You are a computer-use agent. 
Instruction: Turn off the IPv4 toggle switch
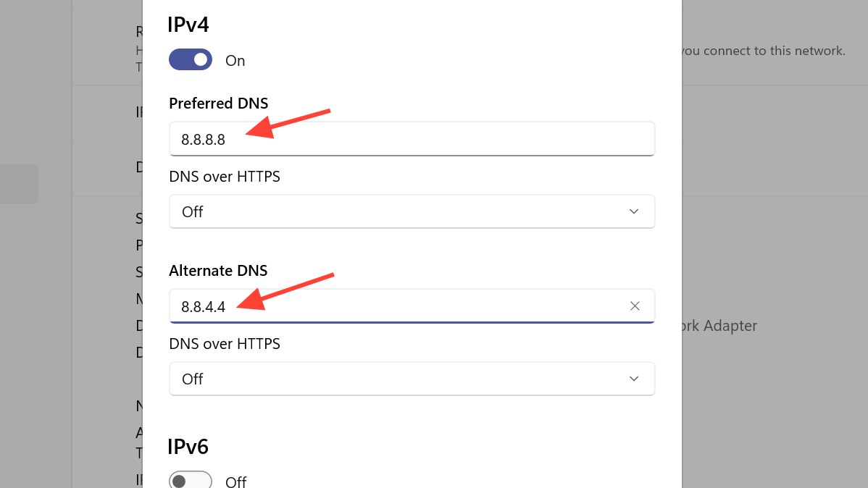[191, 60]
